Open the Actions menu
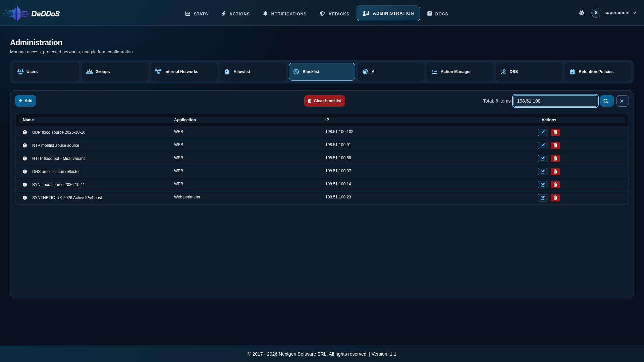Image resolution: width=644 pixels, height=362 pixels. tap(235, 14)
